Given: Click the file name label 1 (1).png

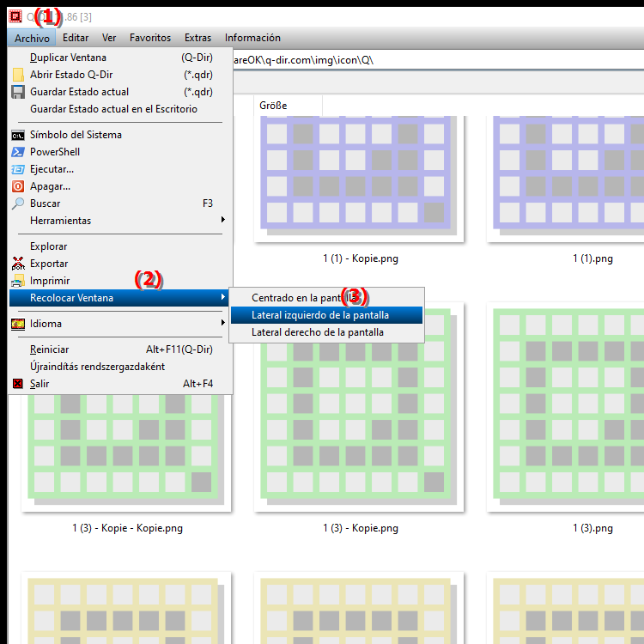Looking at the screenshot, I should click(592, 258).
